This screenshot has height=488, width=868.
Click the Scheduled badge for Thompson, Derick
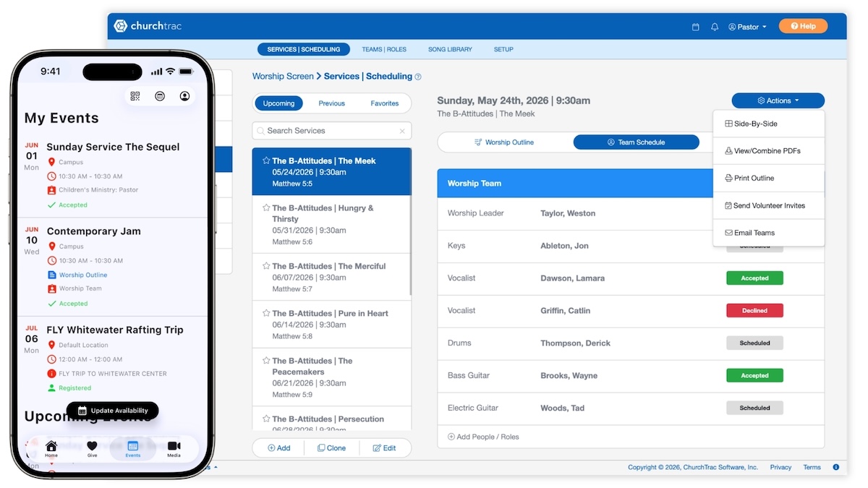pos(754,343)
